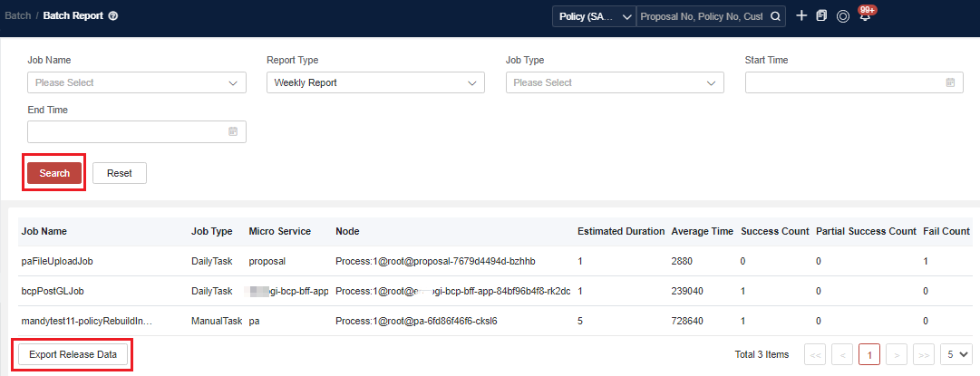Open the End Time calendar picker icon

[x=233, y=132]
